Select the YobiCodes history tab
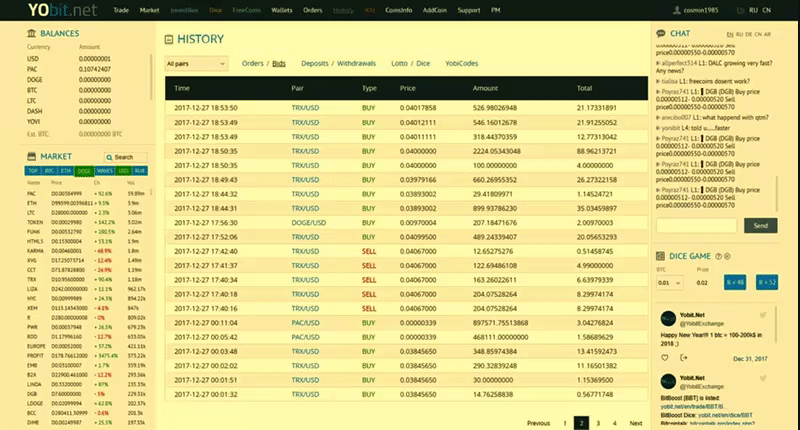This screenshot has height=430, width=800. click(462, 64)
